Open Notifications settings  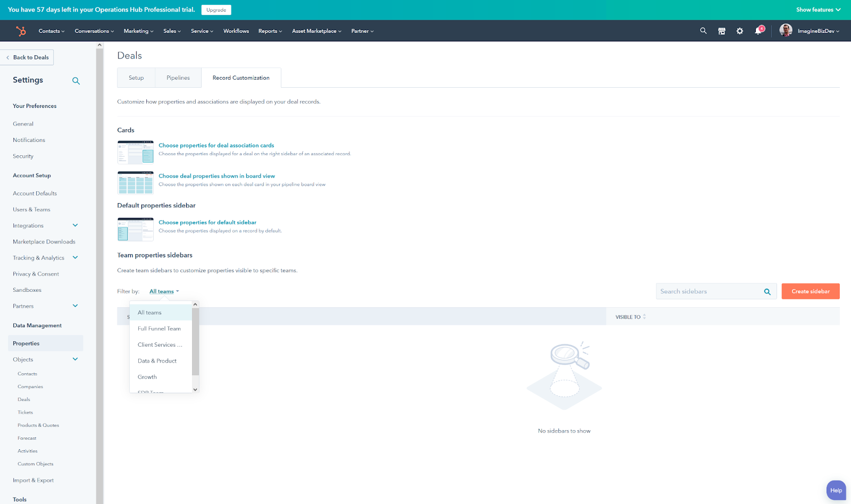coord(29,140)
